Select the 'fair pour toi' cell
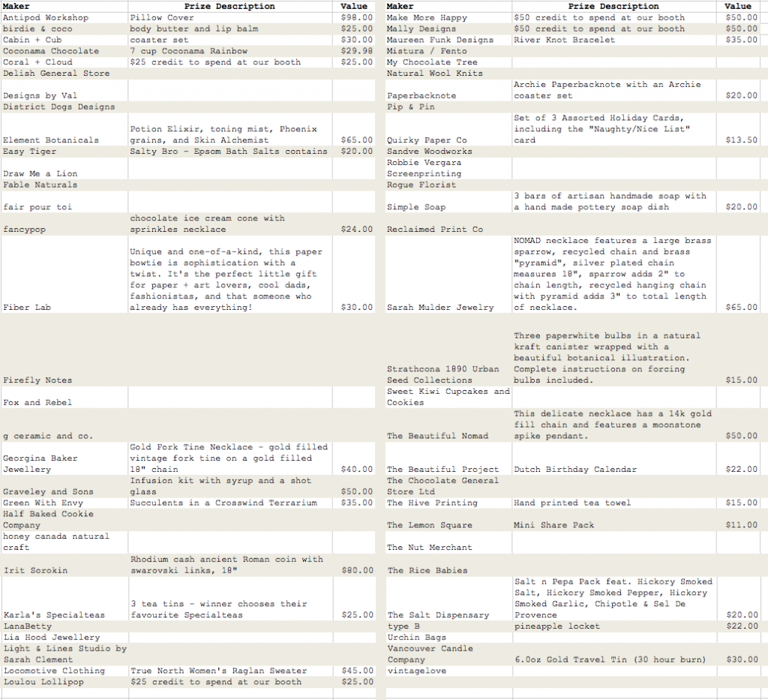This screenshot has width=768, height=700. tap(64, 202)
